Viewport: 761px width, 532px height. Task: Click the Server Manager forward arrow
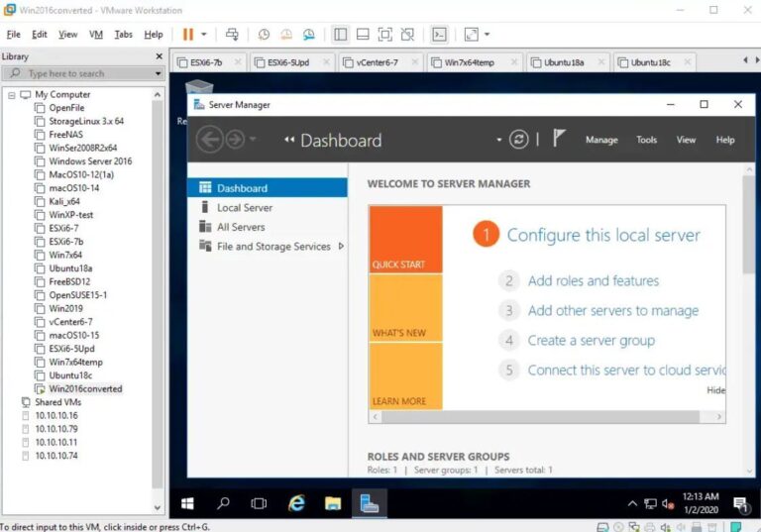click(236, 140)
